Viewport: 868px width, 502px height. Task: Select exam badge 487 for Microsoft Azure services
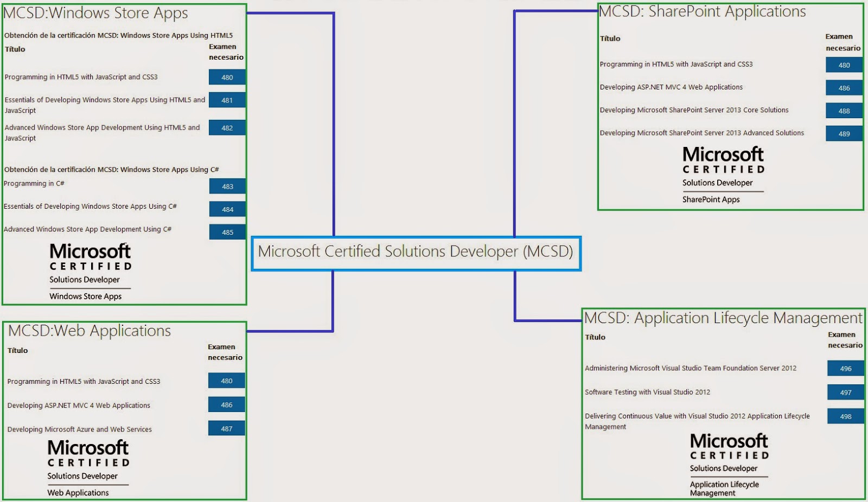(226, 428)
